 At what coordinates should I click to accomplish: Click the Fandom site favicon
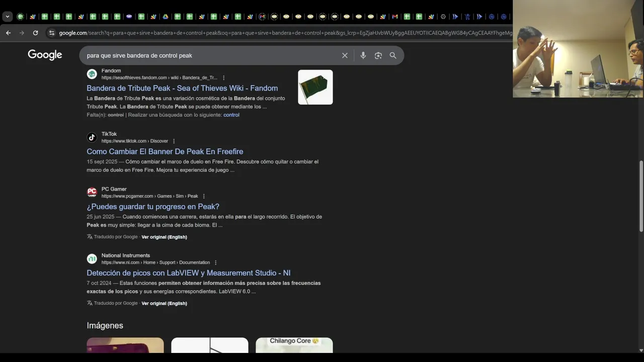tap(92, 74)
